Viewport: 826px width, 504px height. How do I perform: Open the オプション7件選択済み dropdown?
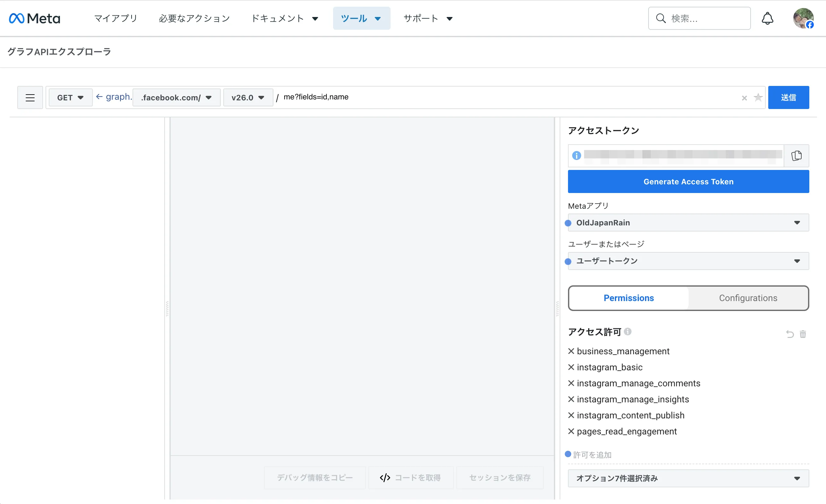coord(688,478)
